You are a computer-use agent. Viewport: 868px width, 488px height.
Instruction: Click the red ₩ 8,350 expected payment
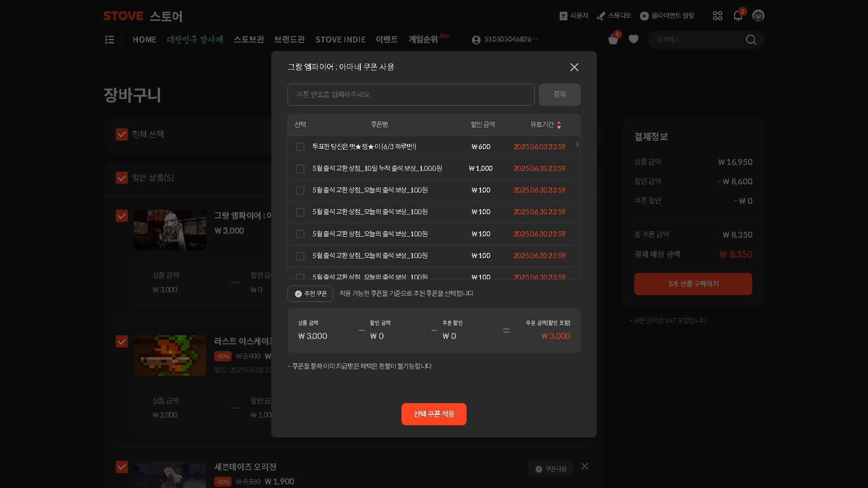click(736, 254)
